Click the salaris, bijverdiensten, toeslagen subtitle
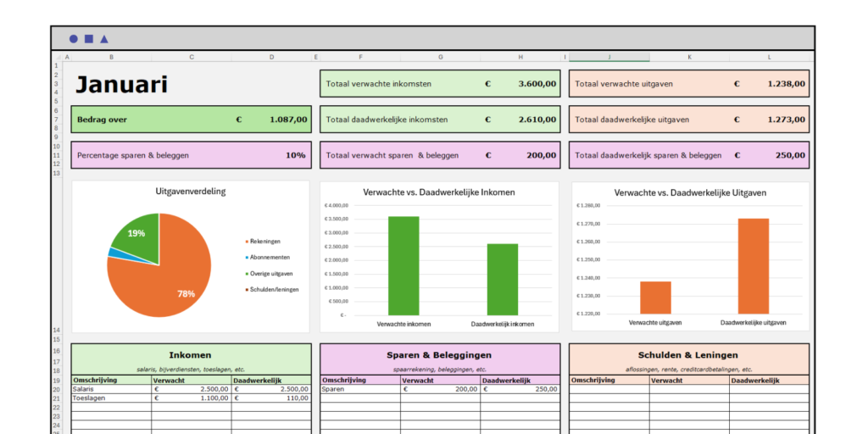The width and height of the screenshot is (868, 434). (191, 370)
